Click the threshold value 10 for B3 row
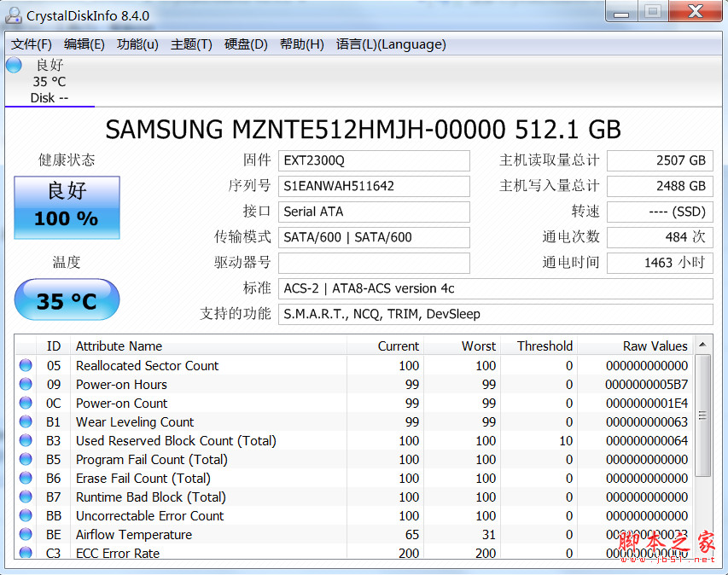728x575 pixels. coord(566,440)
